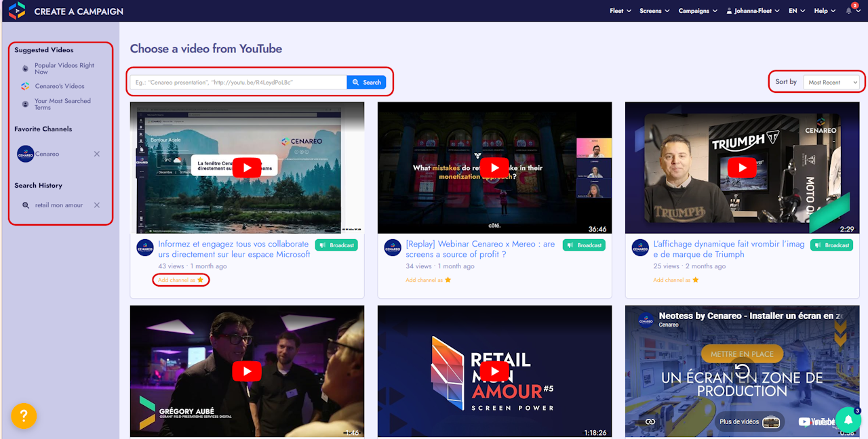Select Cenareo favorite channel
Image resolution: width=868 pixels, height=439 pixels.
tap(47, 154)
